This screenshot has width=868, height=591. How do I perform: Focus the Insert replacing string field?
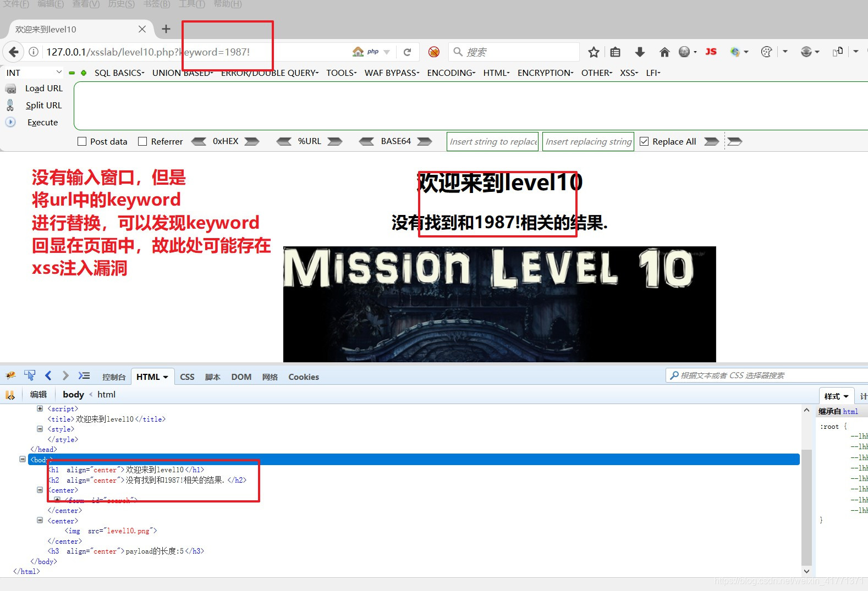588,141
